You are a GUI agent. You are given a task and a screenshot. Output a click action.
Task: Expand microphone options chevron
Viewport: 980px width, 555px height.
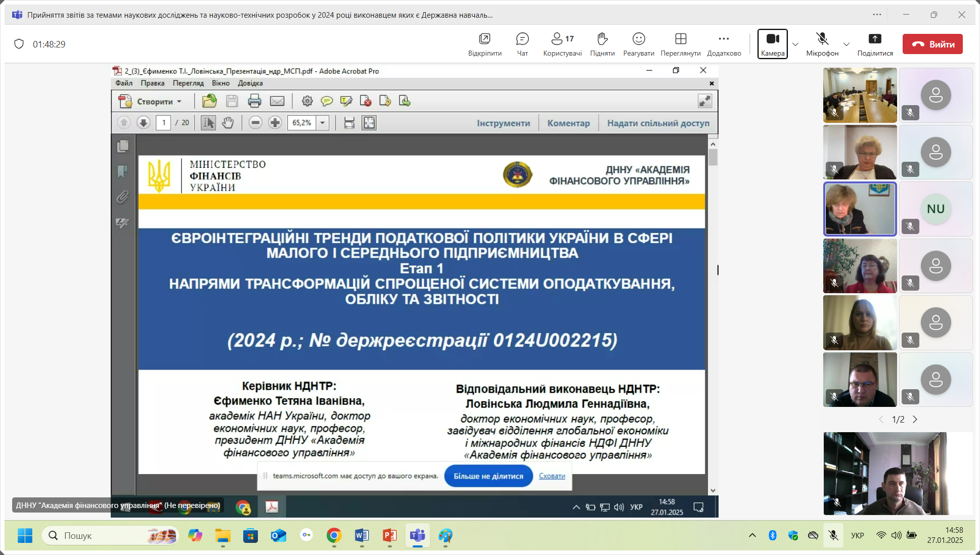(847, 44)
